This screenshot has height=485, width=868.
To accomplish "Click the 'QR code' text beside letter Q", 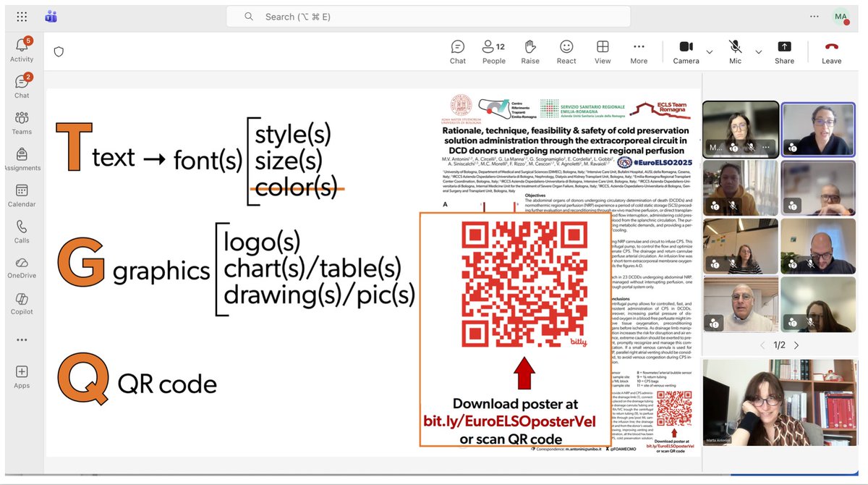I will click(167, 383).
